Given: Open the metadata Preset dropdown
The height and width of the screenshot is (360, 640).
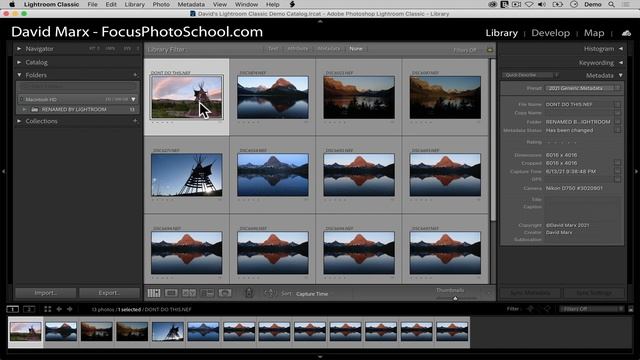Looking at the screenshot, I should coord(583,88).
